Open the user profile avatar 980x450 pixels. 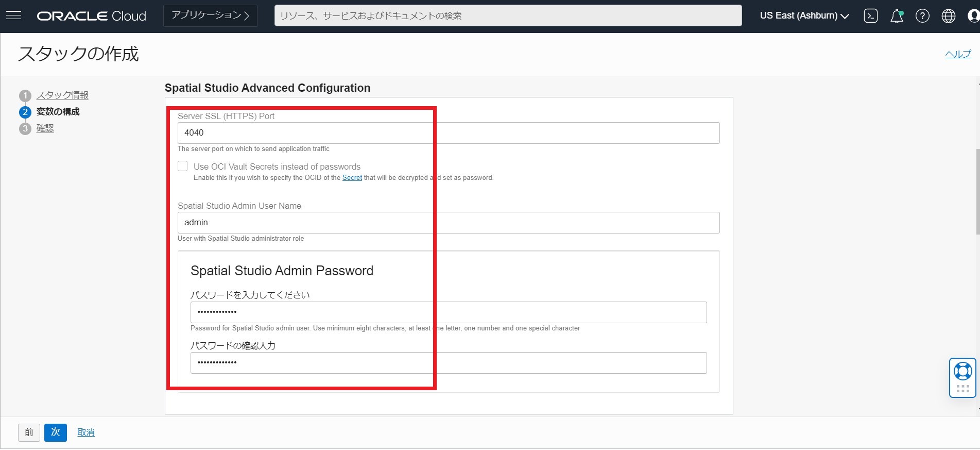[x=973, y=16]
